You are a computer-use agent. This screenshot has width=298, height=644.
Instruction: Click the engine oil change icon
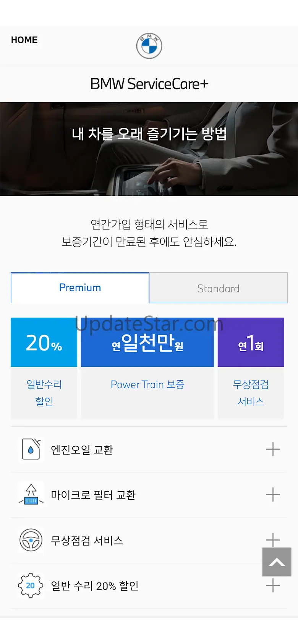tap(31, 449)
